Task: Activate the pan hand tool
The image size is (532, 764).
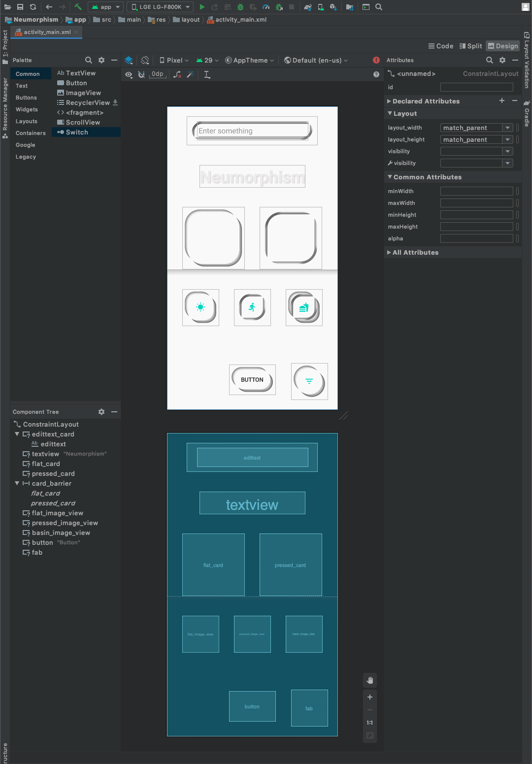Action: 370,680
